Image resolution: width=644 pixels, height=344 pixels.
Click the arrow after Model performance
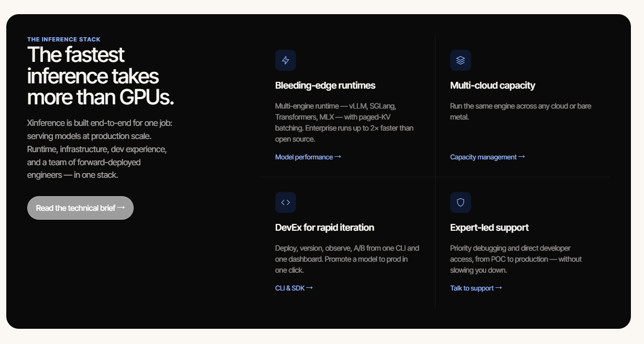click(x=338, y=157)
